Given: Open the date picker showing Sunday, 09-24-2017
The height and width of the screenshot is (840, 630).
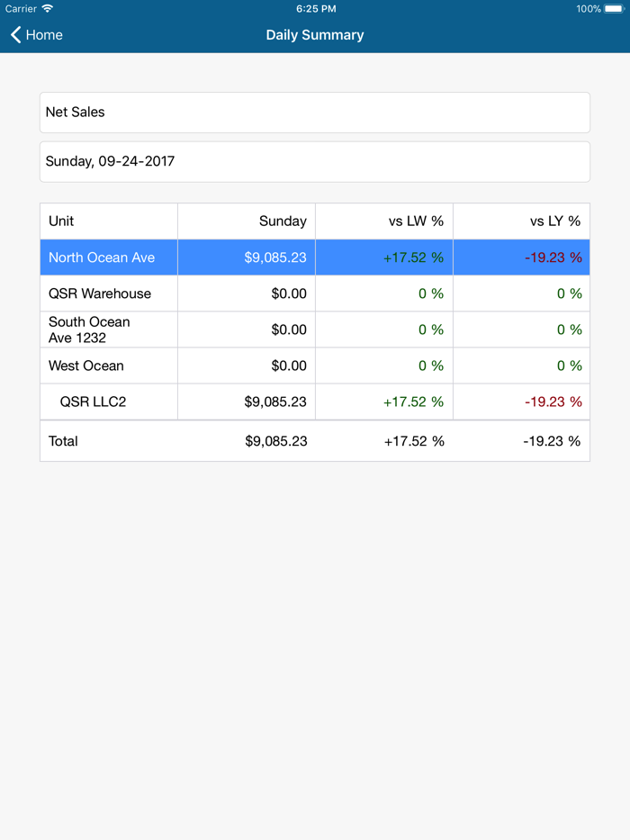Looking at the screenshot, I should coord(314,161).
